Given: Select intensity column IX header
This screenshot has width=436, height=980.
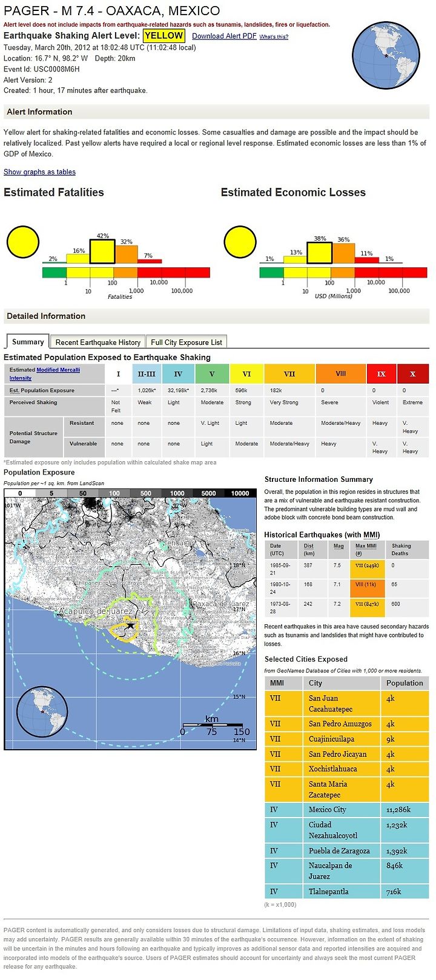Looking at the screenshot, I should click(x=381, y=374).
